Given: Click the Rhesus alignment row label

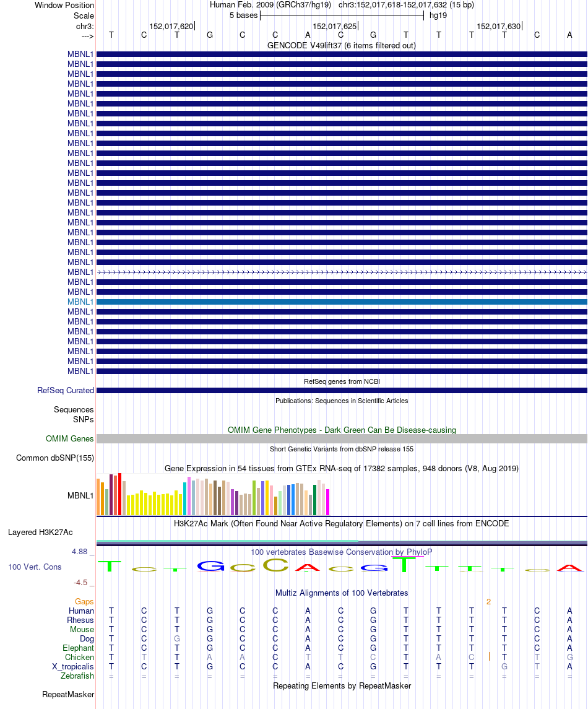Looking at the screenshot, I should 80,620.
